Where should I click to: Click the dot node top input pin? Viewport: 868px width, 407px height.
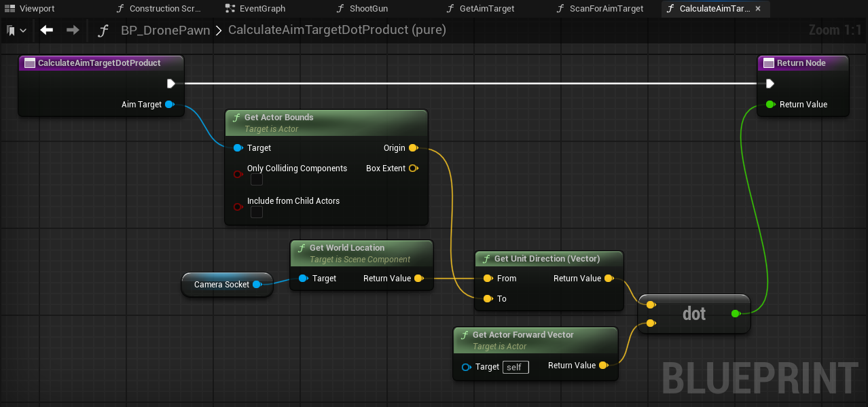[651, 304]
